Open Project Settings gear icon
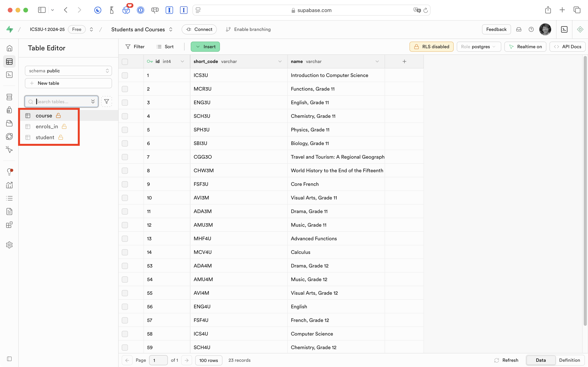The width and height of the screenshot is (588, 367). (9, 245)
